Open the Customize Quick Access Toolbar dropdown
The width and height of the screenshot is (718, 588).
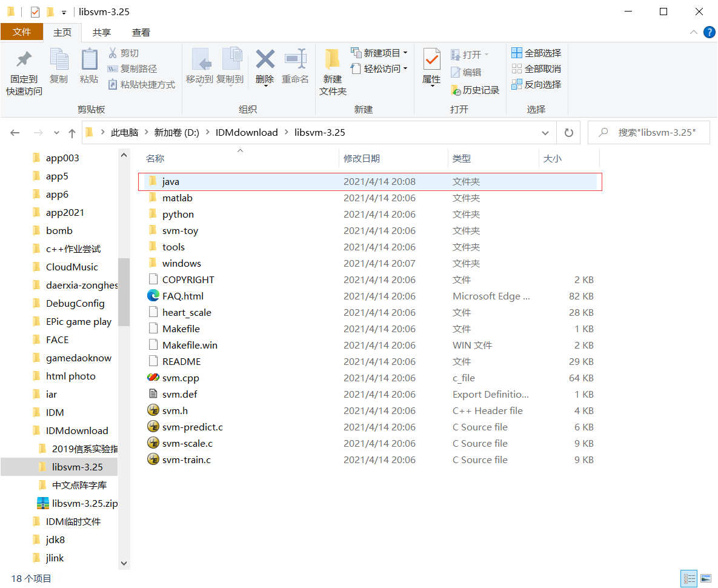(64, 12)
